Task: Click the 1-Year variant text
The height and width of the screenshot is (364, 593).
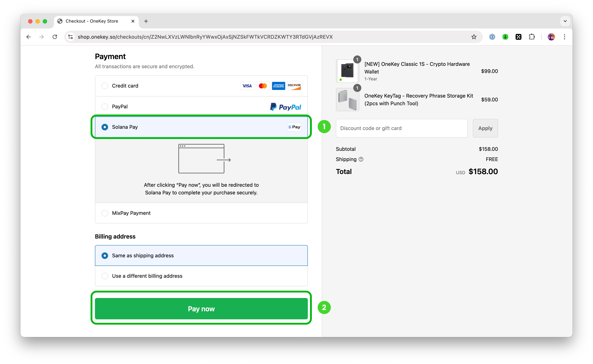Action: pyautogui.click(x=371, y=79)
